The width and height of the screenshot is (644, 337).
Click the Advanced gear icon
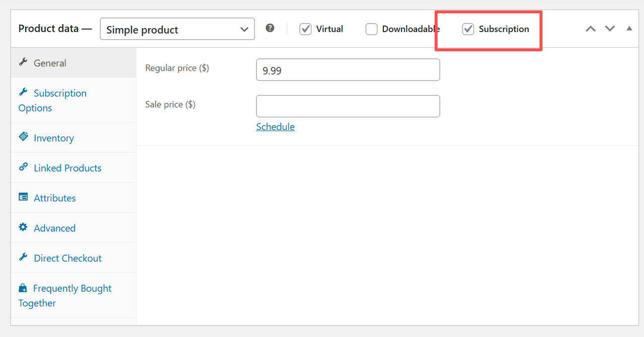[x=23, y=228]
